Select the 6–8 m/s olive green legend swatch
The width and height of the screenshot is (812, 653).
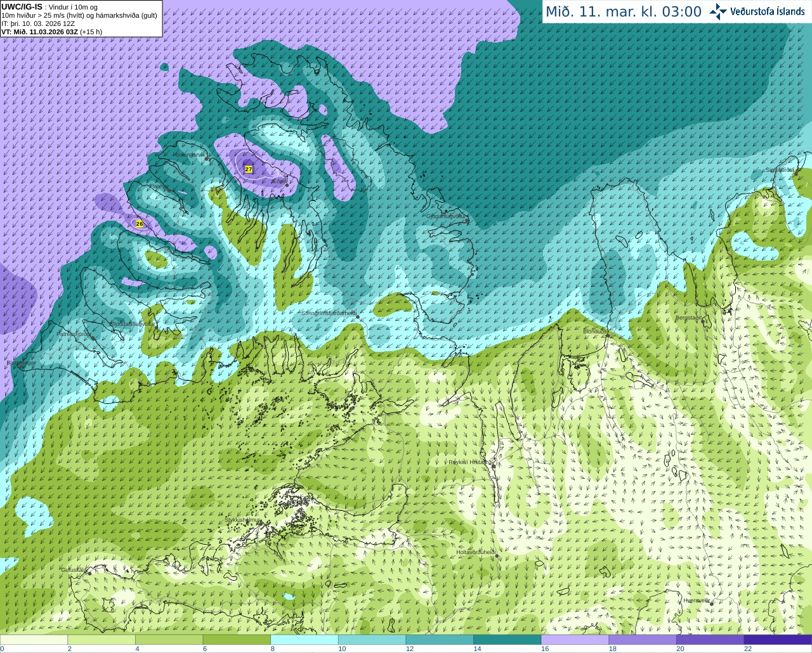click(x=237, y=640)
